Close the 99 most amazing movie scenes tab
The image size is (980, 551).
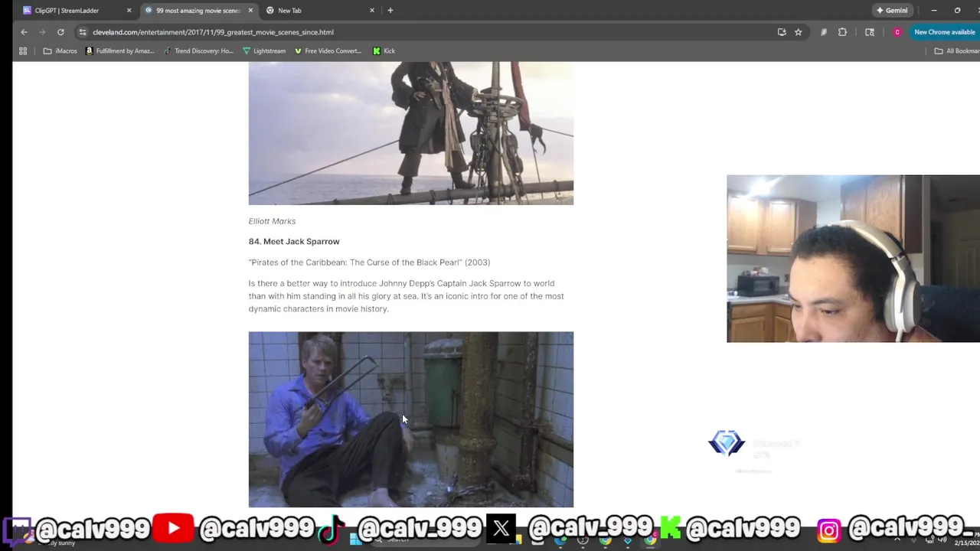pos(250,11)
